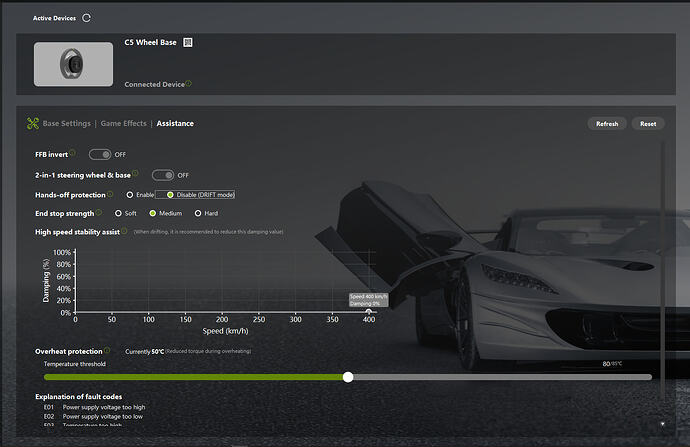The width and height of the screenshot is (690, 447).
Task: Click the Currently 50°C temperature readout
Action: pos(144,352)
